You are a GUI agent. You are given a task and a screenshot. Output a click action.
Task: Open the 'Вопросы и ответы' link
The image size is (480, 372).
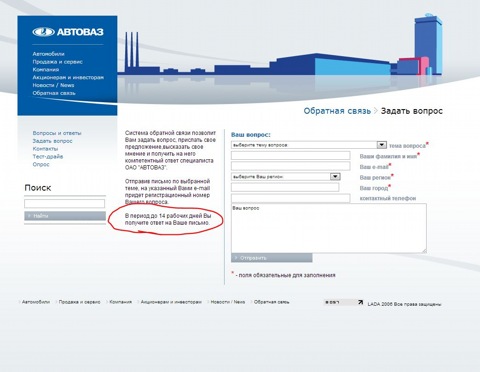click(57, 133)
